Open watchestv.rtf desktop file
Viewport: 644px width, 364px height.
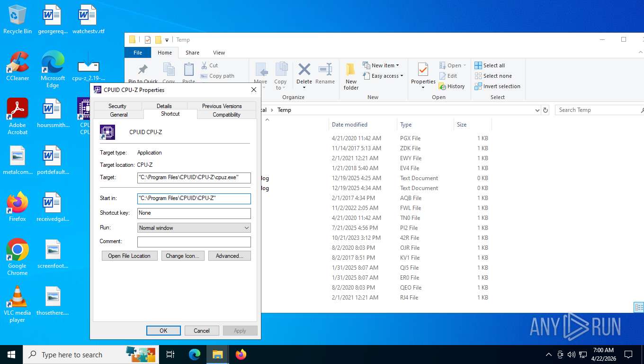(88, 19)
